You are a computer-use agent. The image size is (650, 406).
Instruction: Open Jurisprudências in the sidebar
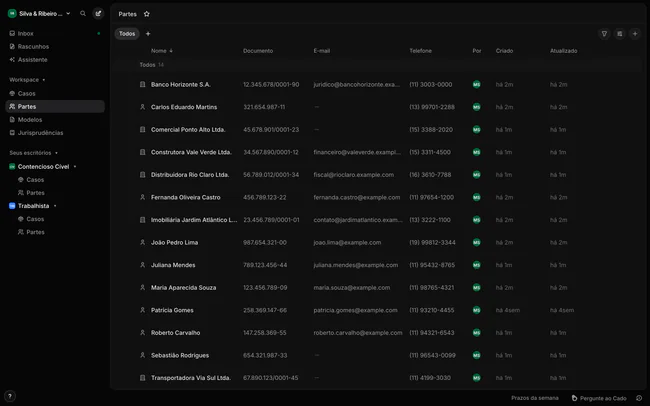tap(55, 133)
